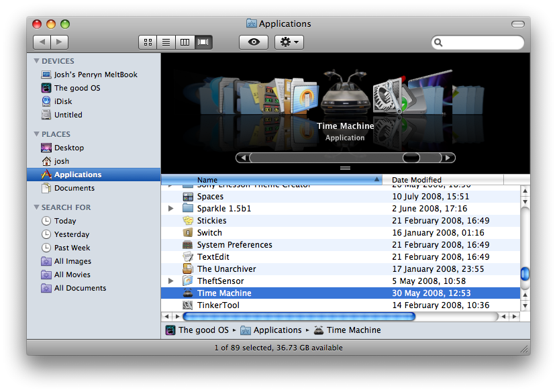Collapse the PLACES section

36,134
